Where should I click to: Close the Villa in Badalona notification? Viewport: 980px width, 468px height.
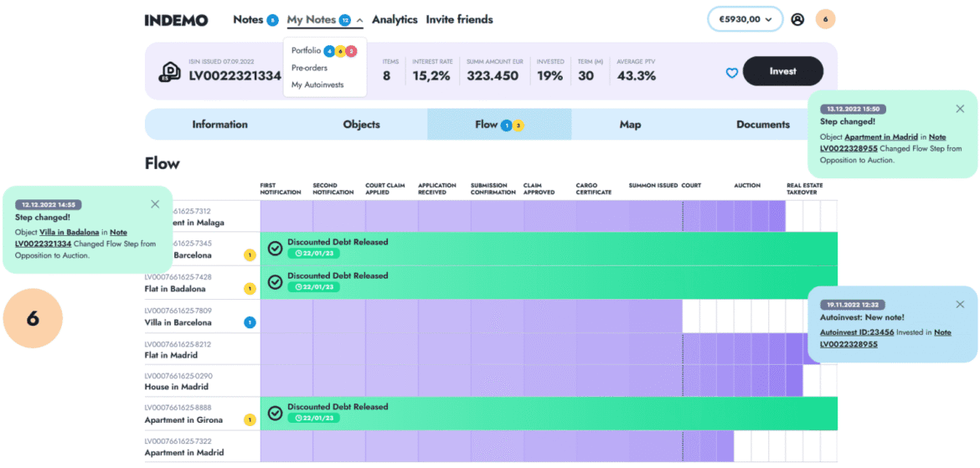(155, 203)
